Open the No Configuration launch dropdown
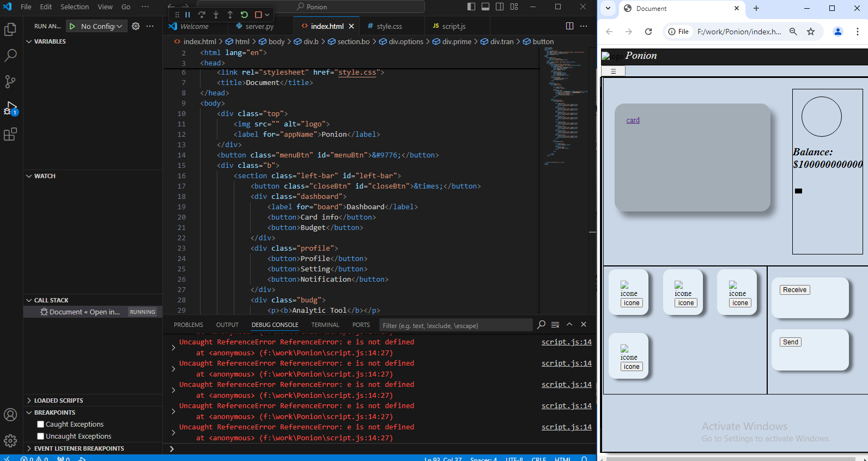 point(102,26)
